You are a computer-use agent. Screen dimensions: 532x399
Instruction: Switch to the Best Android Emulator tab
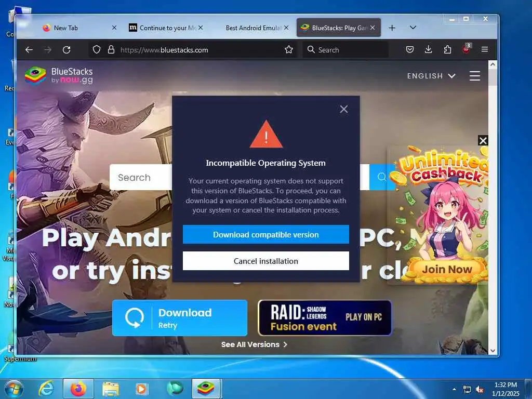[x=252, y=28]
